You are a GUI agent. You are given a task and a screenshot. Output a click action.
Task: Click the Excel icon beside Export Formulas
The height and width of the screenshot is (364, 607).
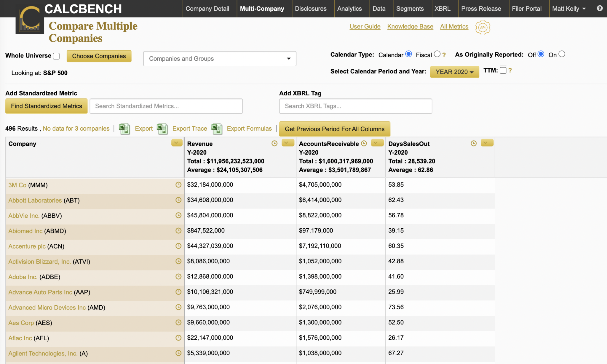click(x=217, y=129)
